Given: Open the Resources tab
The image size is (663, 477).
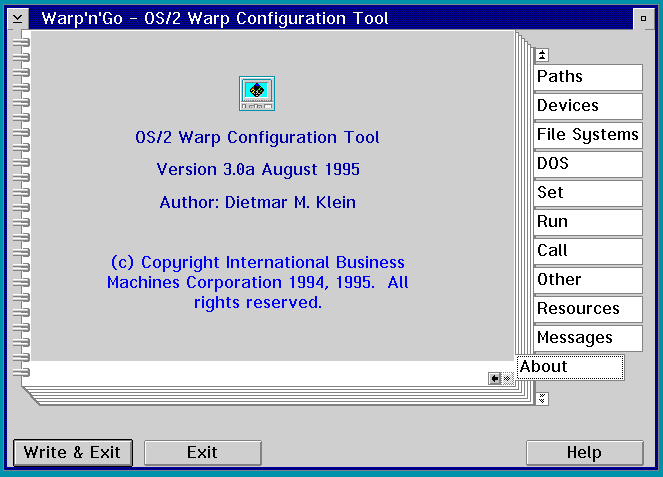Looking at the screenshot, I should tap(588, 309).
